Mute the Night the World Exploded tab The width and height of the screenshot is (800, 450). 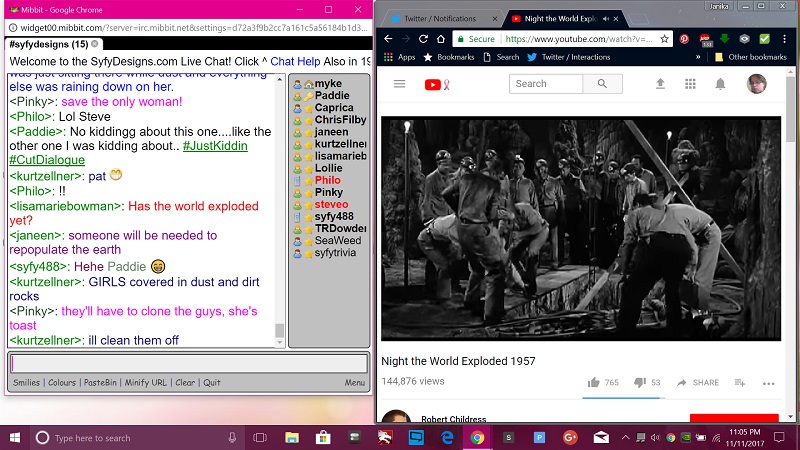606,19
